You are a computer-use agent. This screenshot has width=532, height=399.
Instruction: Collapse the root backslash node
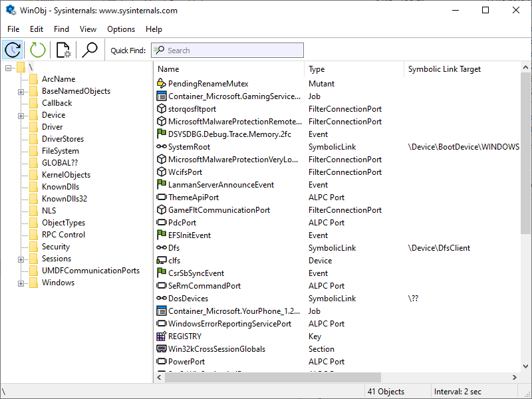click(9, 67)
